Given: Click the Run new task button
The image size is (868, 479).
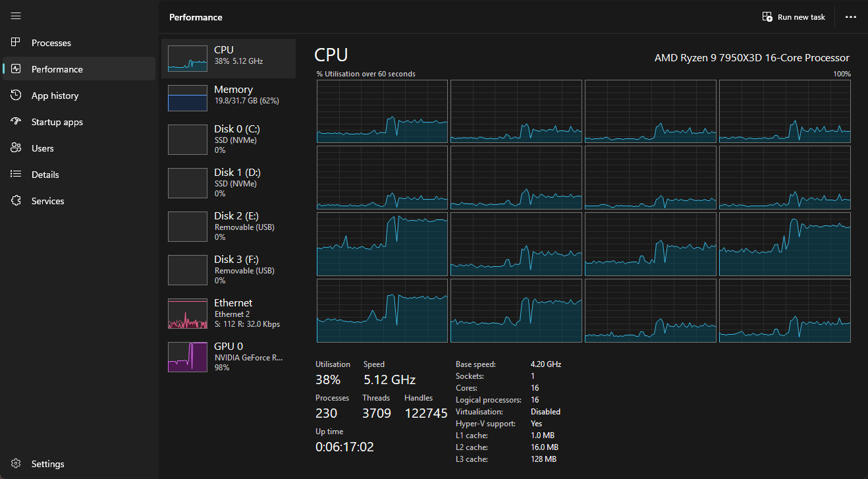Looking at the screenshot, I should [794, 17].
